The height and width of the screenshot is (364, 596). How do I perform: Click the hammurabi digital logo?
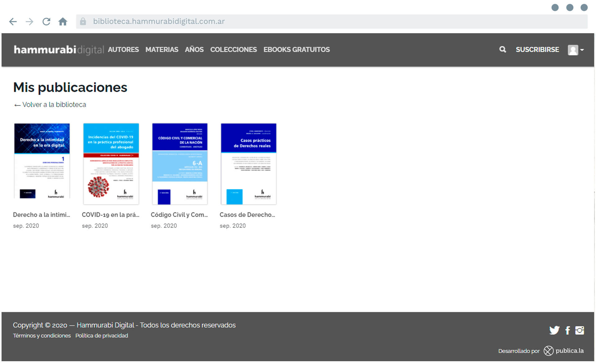click(59, 50)
